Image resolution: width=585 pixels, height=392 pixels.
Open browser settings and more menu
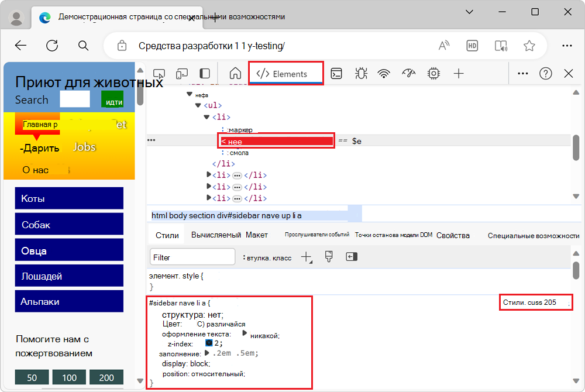(567, 46)
